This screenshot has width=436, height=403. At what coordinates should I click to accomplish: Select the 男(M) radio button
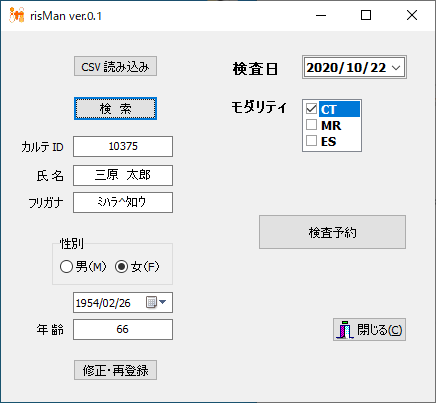pyautogui.click(x=66, y=266)
